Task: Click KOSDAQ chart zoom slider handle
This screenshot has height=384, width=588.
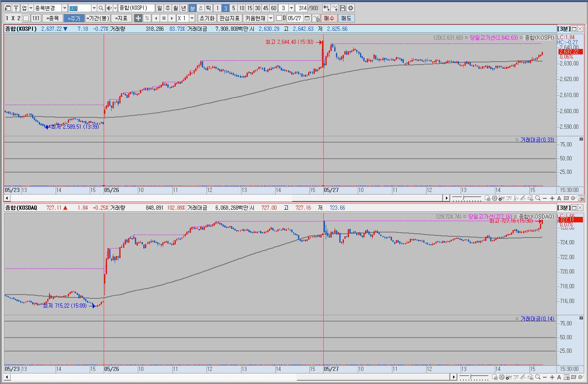Action: pos(470,376)
